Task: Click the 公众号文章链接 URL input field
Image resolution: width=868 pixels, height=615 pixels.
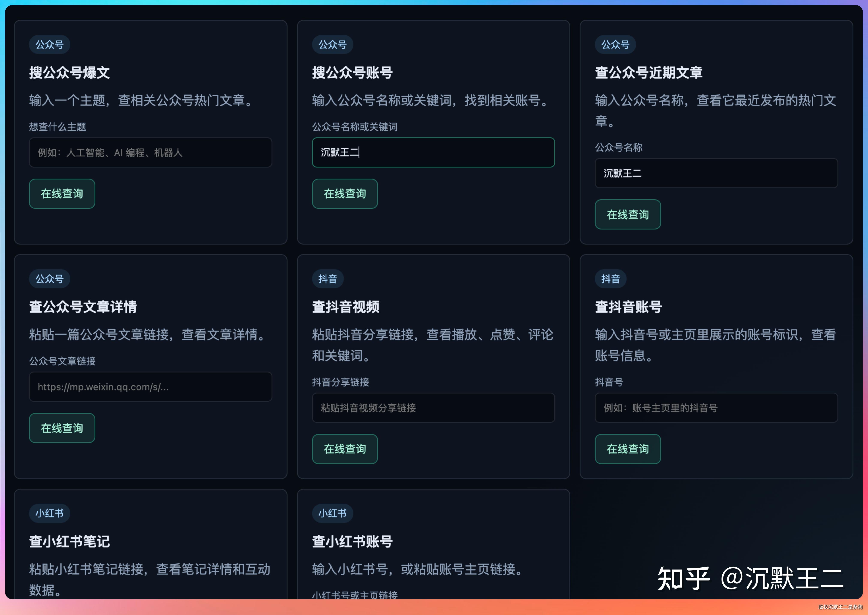Action: 150,387
